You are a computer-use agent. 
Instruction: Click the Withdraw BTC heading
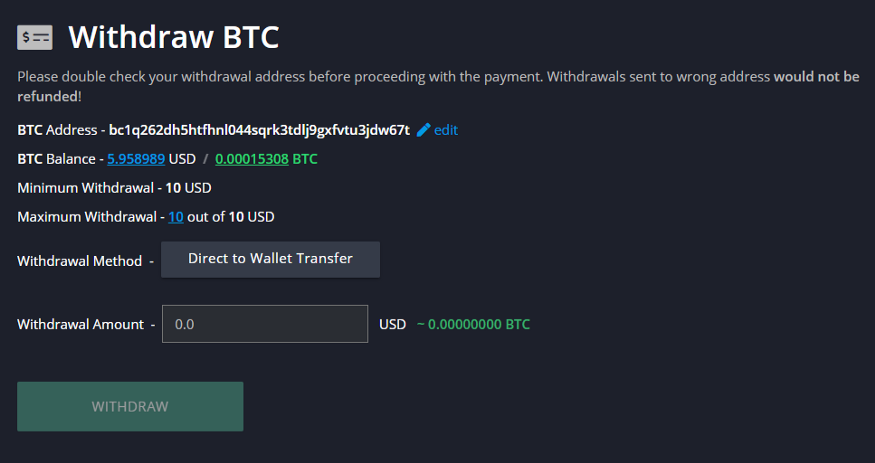(x=173, y=38)
